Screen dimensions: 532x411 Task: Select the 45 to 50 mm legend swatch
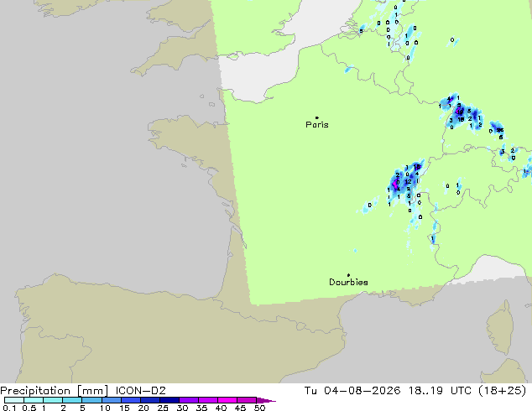click(x=247, y=400)
